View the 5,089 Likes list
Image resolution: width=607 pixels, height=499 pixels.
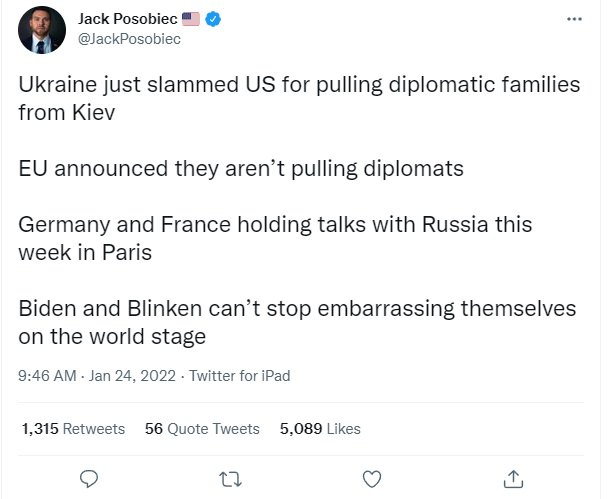click(320, 429)
